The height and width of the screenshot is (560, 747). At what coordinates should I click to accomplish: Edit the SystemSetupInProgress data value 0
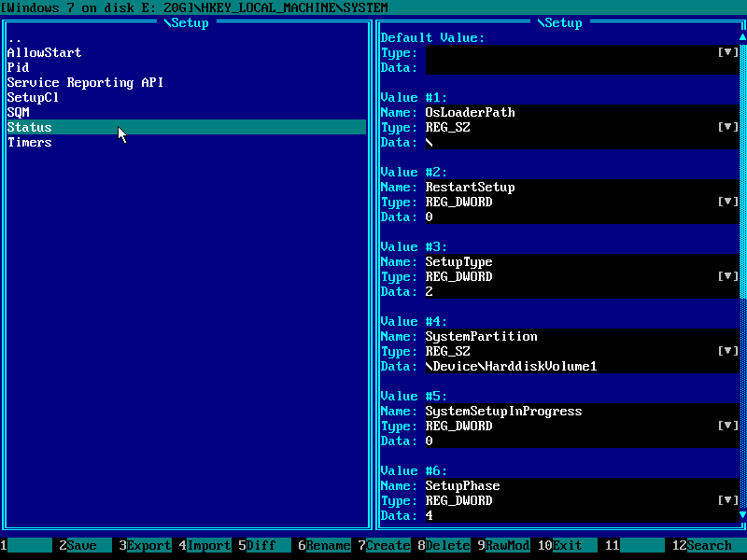pyautogui.click(x=582, y=441)
